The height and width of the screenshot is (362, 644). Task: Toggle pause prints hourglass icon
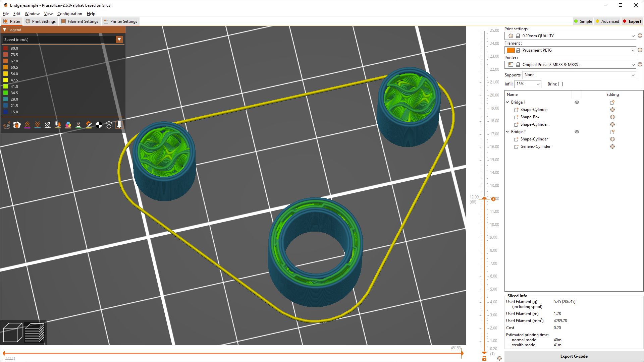78,125
